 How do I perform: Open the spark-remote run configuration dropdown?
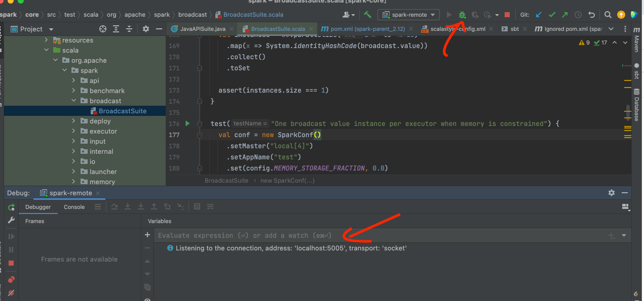pyautogui.click(x=408, y=15)
